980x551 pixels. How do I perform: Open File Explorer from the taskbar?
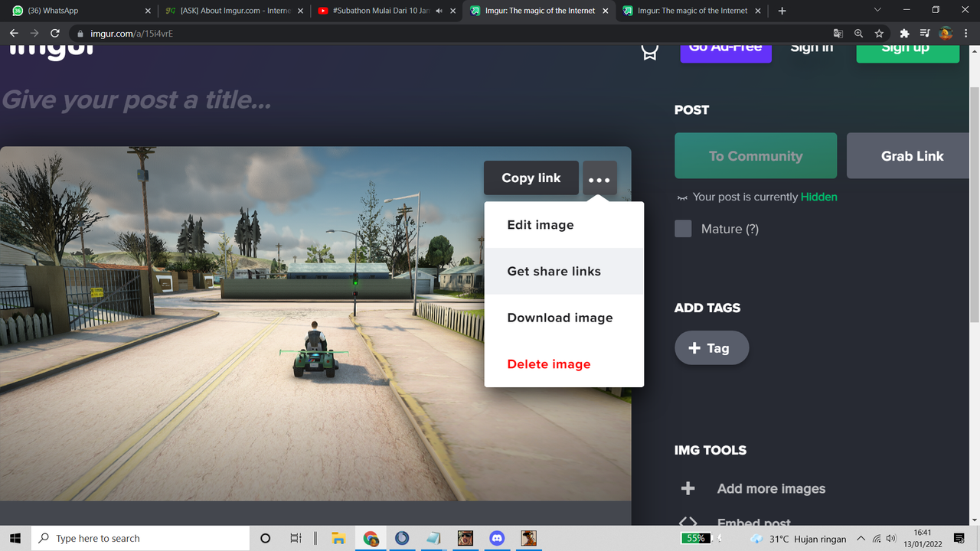point(338,538)
